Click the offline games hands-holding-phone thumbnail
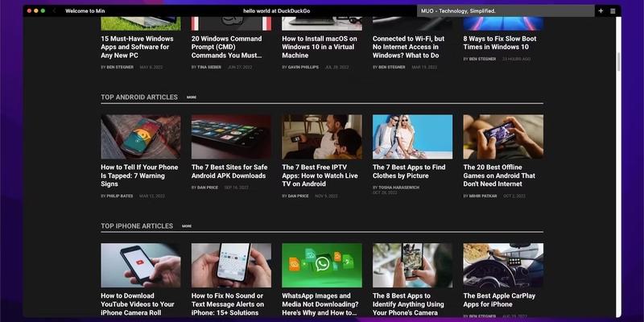This screenshot has height=322, width=644. [504, 137]
